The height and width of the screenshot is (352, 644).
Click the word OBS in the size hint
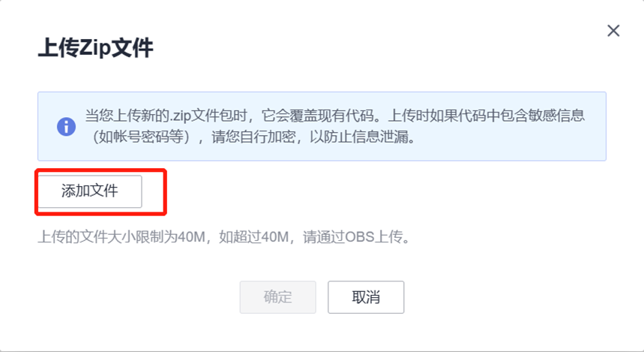(x=360, y=237)
